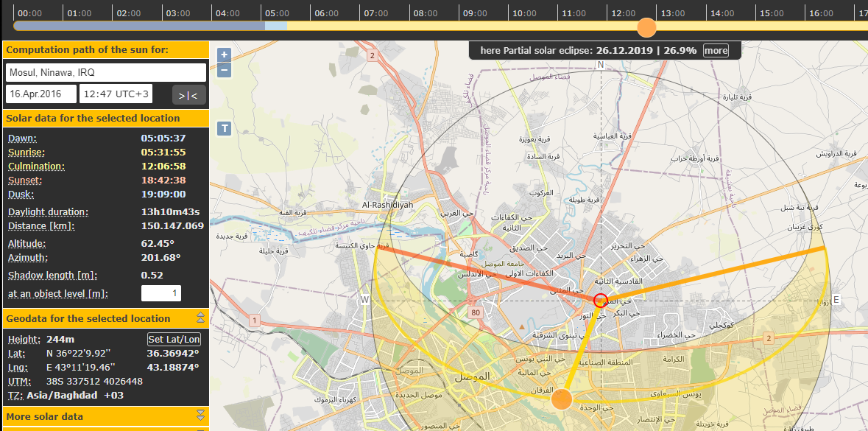Click the more button for solar eclipse
The height and width of the screenshot is (431, 868).
tap(716, 50)
